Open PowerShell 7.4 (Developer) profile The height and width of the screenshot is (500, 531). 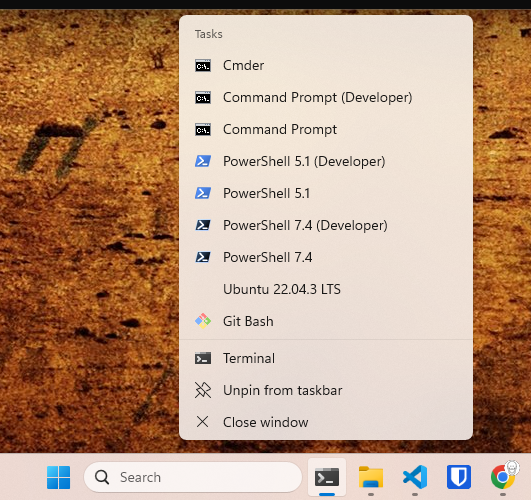click(326, 225)
